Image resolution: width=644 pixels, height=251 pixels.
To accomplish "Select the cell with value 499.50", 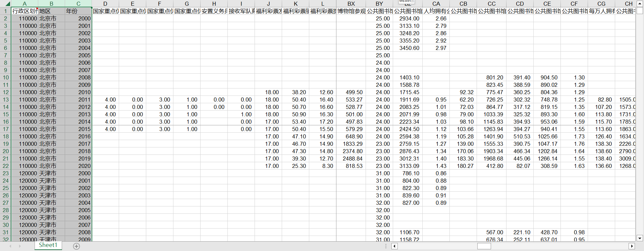I will (351, 92).
